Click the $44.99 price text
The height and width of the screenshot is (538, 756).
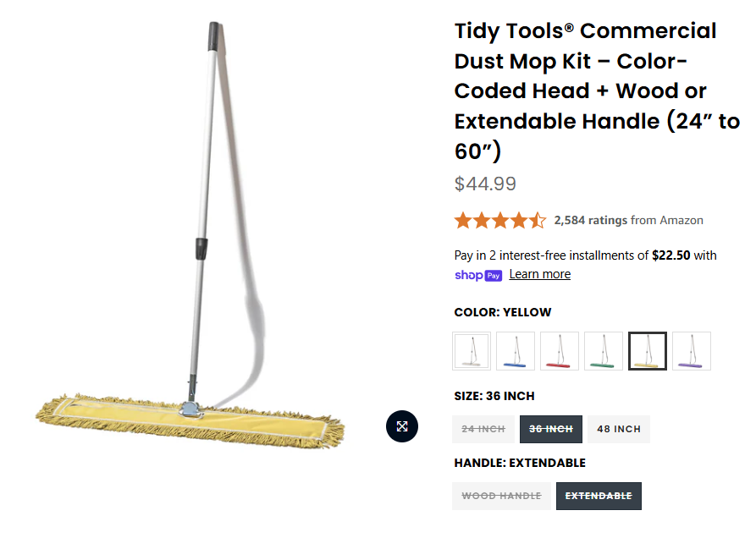(485, 184)
